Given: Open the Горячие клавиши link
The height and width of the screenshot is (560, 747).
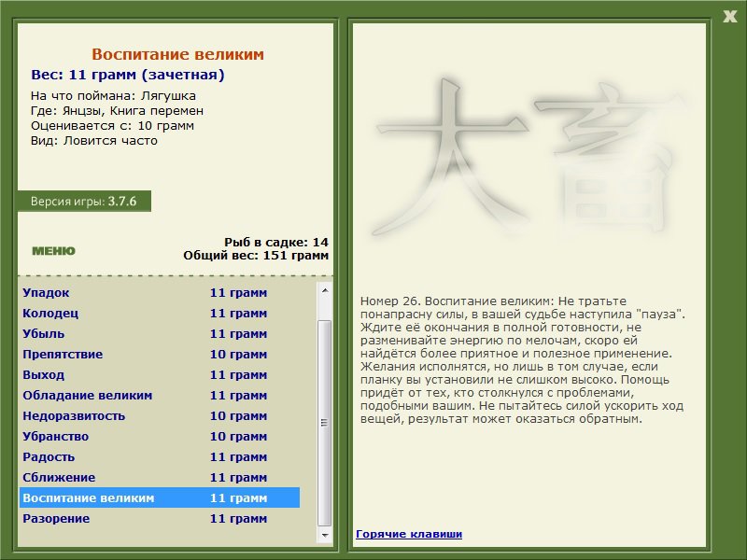Looking at the screenshot, I should (x=409, y=534).
